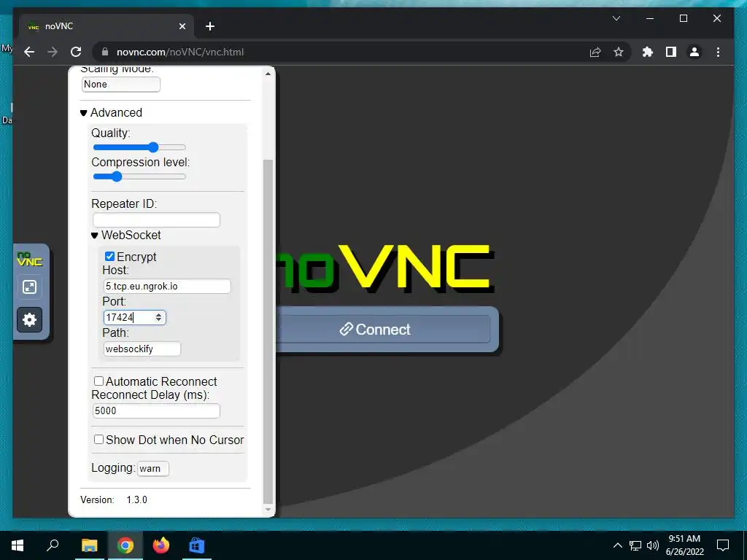Adjust the Quality slider
Screen dimensions: 747x560
[139, 147]
